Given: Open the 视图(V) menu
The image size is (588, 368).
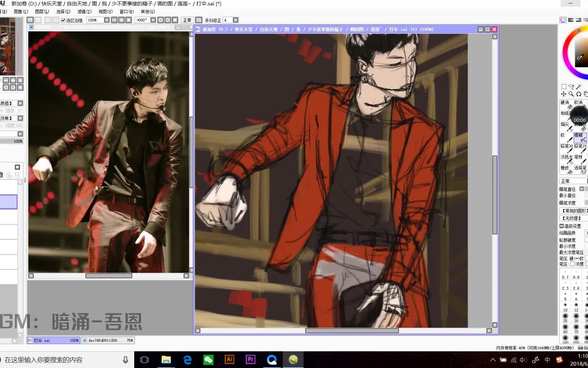Looking at the screenshot, I should (x=105, y=12).
